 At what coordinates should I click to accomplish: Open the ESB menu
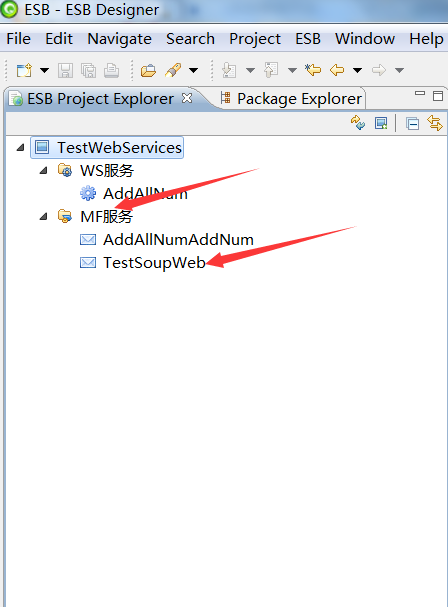(x=308, y=39)
